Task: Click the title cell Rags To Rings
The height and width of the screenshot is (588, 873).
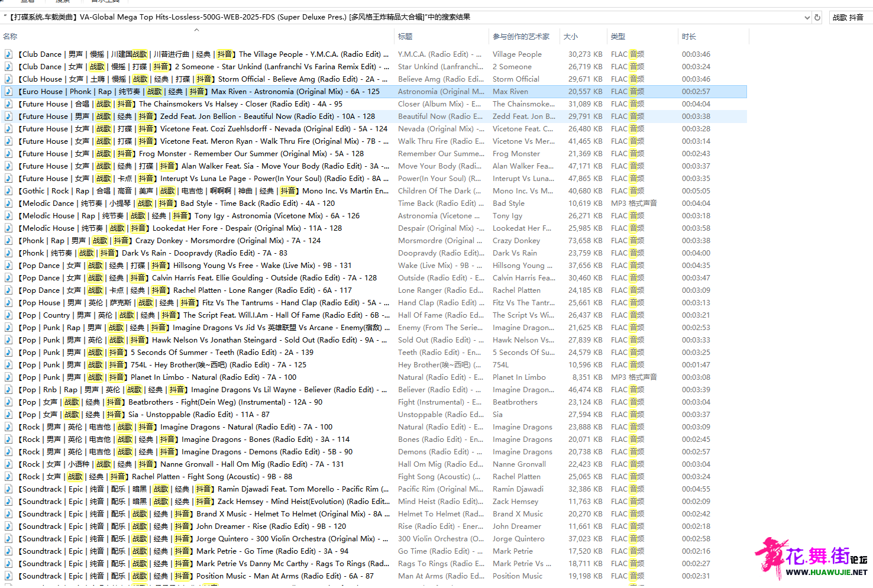Action: (x=441, y=564)
